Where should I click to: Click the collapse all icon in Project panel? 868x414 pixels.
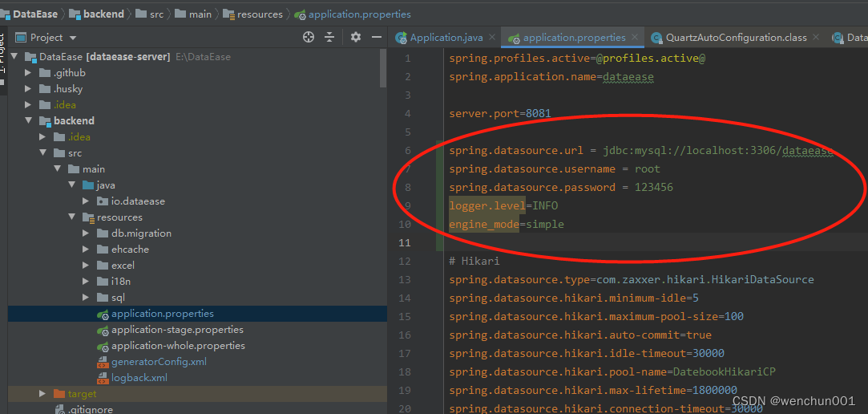click(329, 37)
